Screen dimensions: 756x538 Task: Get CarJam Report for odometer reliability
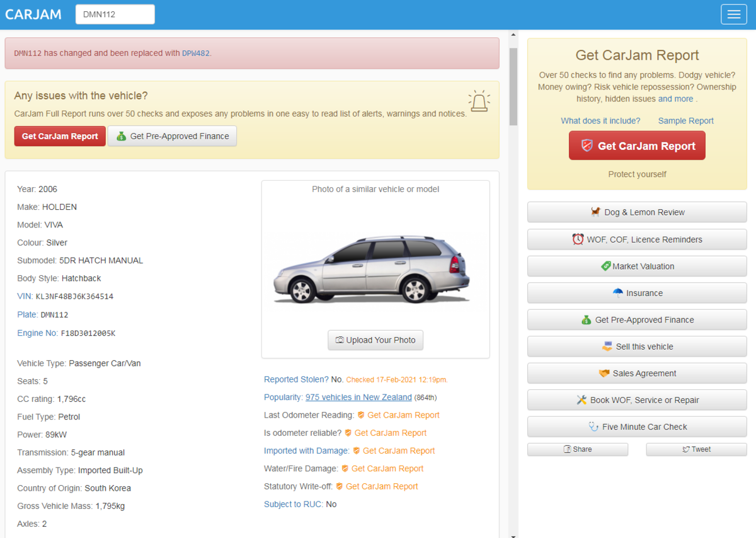click(x=386, y=433)
